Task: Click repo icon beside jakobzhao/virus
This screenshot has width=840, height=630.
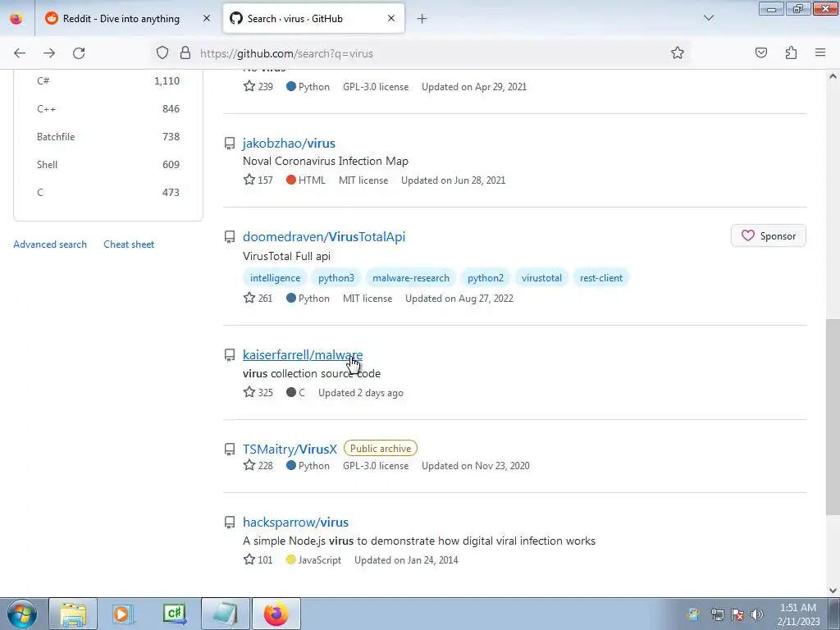Action: coord(230,144)
